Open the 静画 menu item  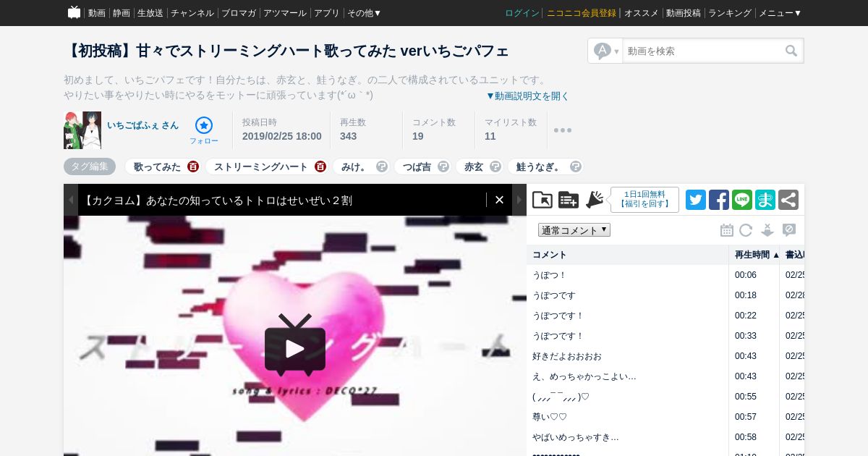pos(122,13)
